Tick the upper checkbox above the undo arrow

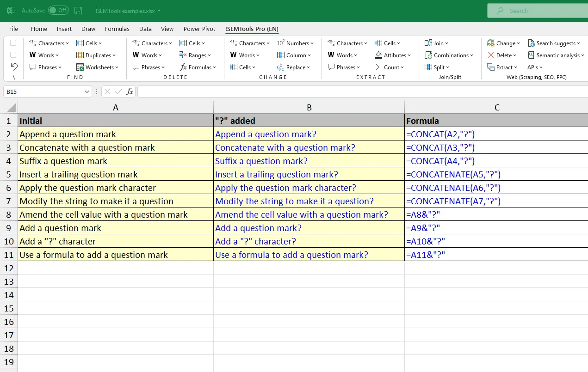[x=13, y=43]
